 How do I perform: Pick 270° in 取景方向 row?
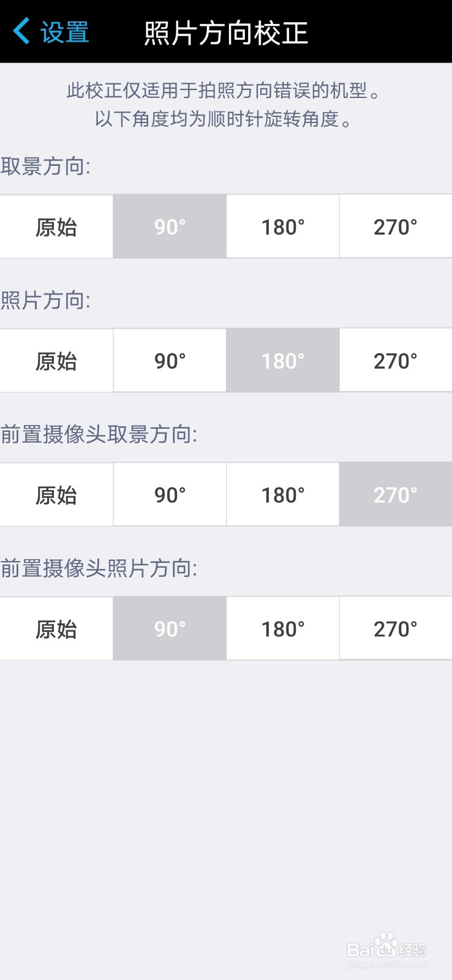pyautogui.click(x=396, y=227)
